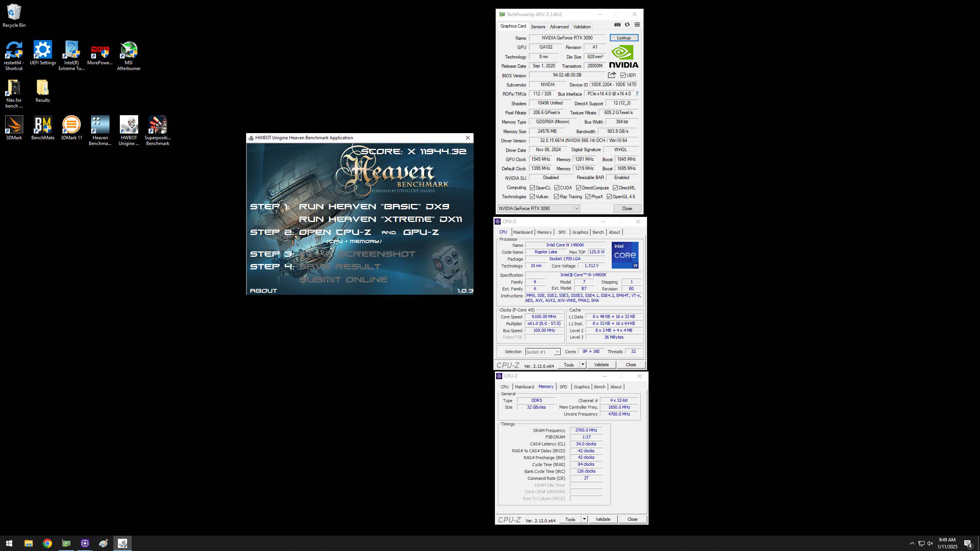This screenshot has width=980, height=551.
Task: Click Tools button in upper CPU-Z window
Action: [569, 365]
